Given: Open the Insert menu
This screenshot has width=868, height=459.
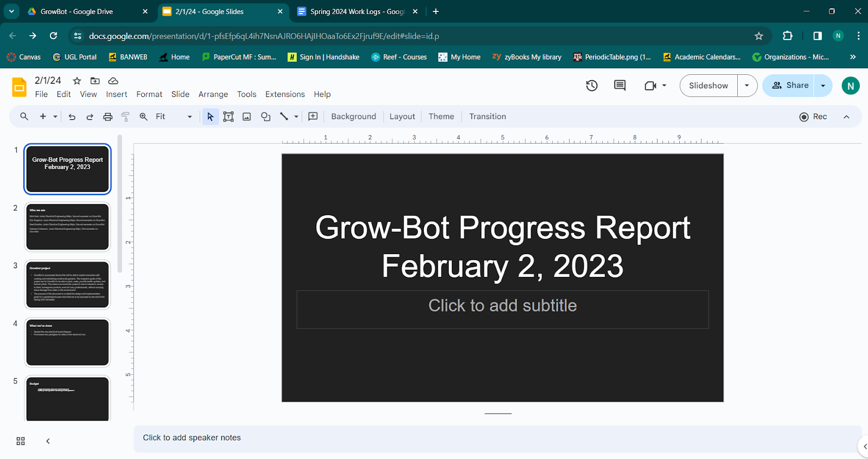Looking at the screenshot, I should [x=117, y=94].
